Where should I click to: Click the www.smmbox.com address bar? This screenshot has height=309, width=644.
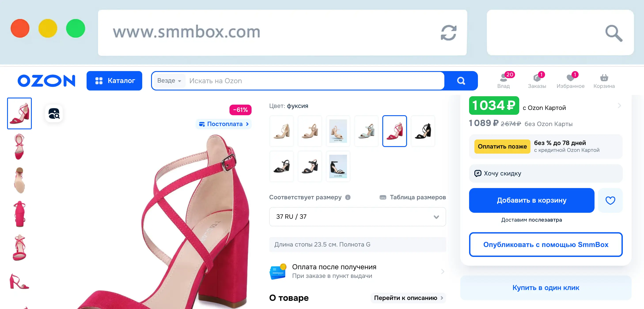282,32
